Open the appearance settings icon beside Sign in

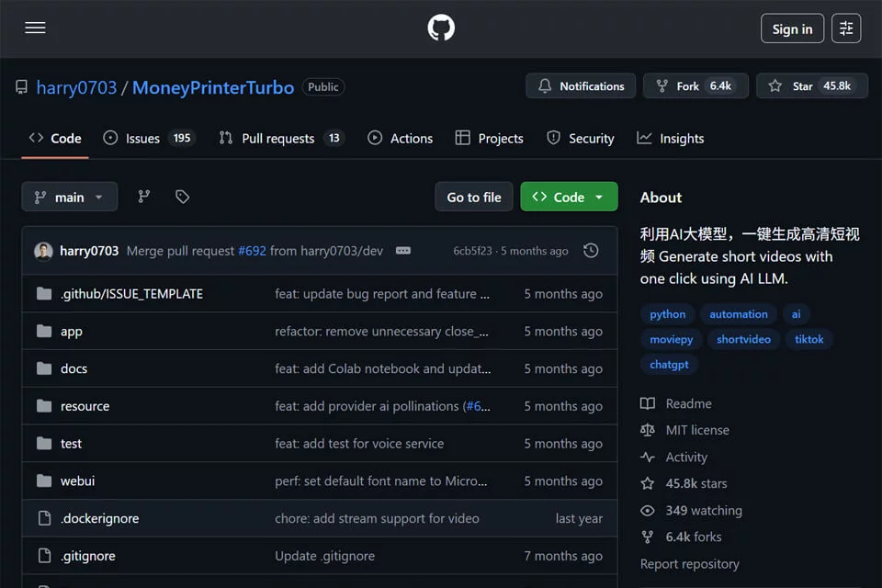point(846,28)
